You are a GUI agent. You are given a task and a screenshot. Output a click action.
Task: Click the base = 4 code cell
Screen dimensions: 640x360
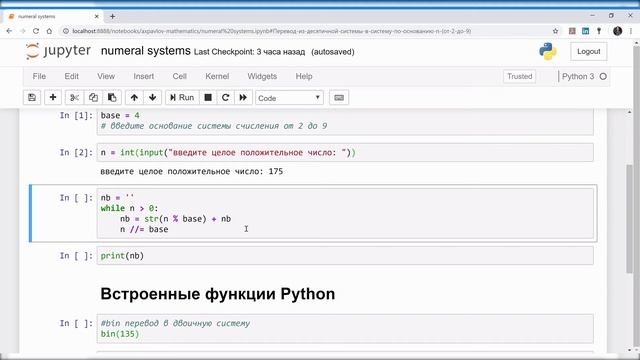click(345, 122)
